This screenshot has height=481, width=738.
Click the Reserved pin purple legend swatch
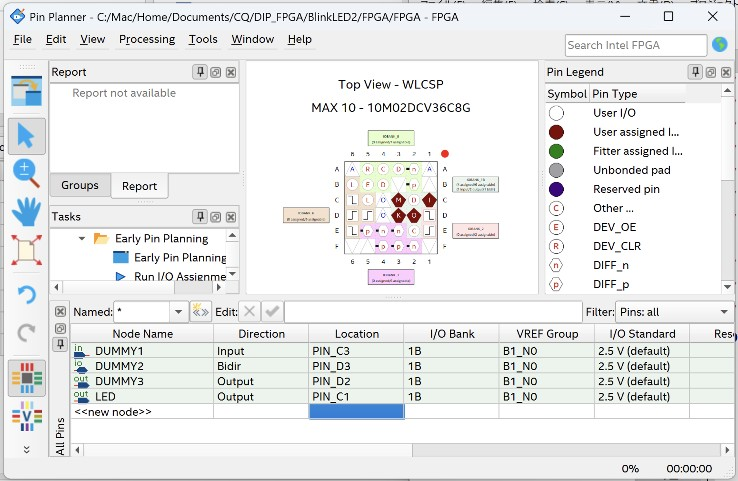point(556,189)
